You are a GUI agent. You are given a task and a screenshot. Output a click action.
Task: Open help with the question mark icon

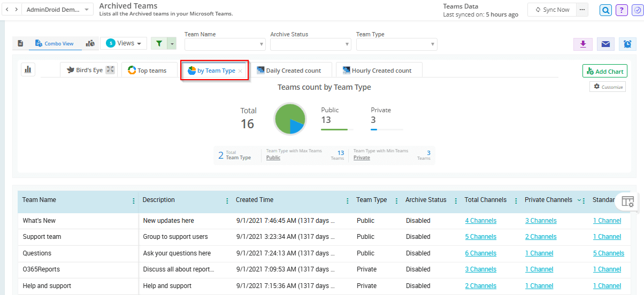(x=622, y=10)
